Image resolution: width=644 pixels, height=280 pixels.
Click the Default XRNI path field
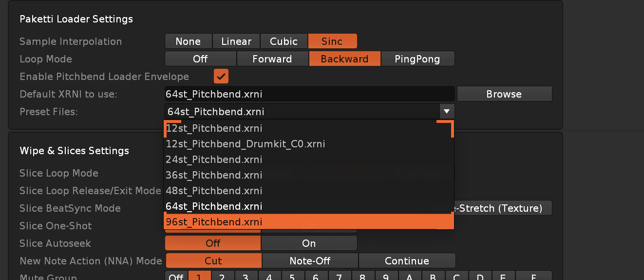309,94
